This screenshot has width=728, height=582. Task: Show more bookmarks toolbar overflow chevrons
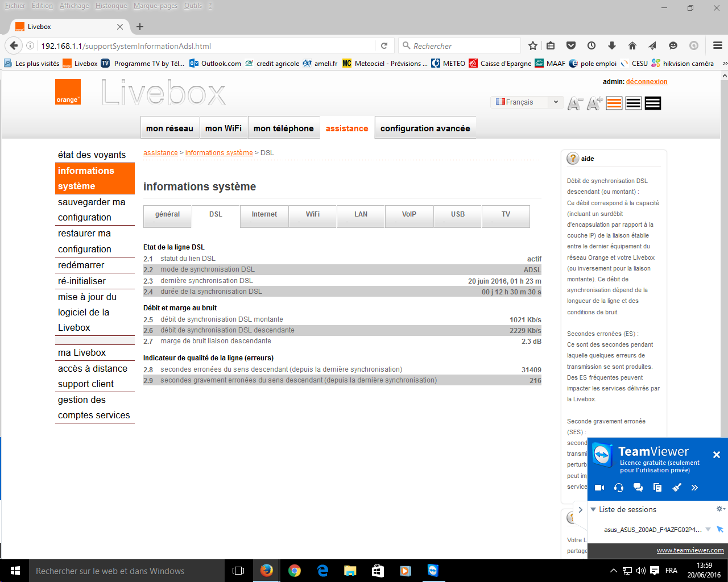(x=724, y=63)
